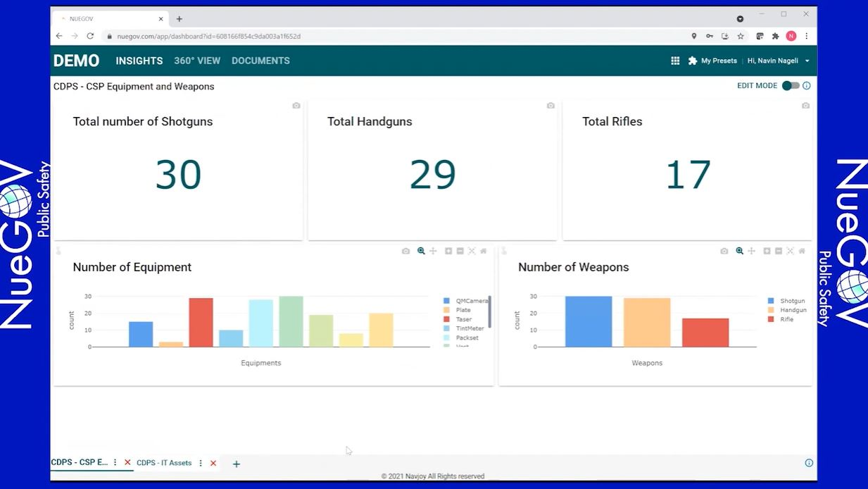The height and width of the screenshot is (489, 868).
Task: Add a new dashboard tab with plus icon
Action: tap(237, 464)
